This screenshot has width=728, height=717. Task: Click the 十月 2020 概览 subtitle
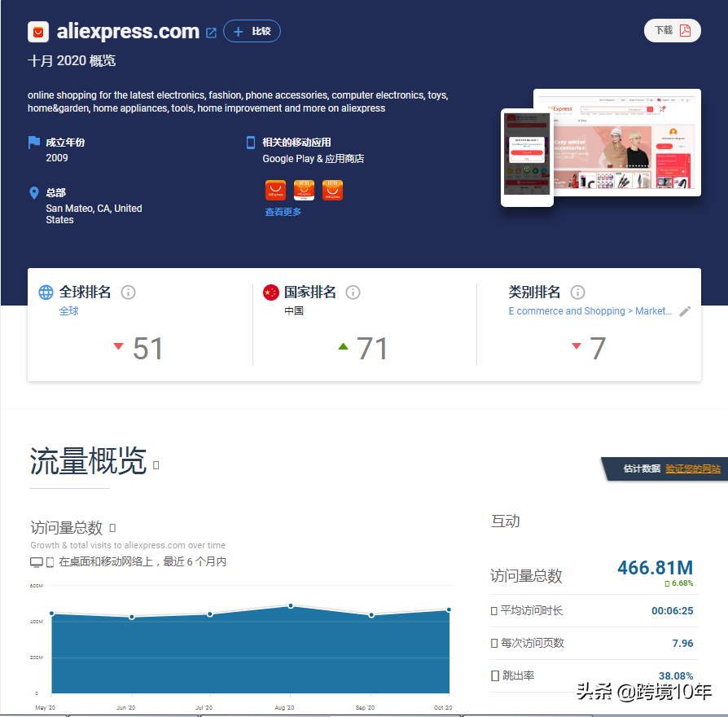(x=72, y=61)
